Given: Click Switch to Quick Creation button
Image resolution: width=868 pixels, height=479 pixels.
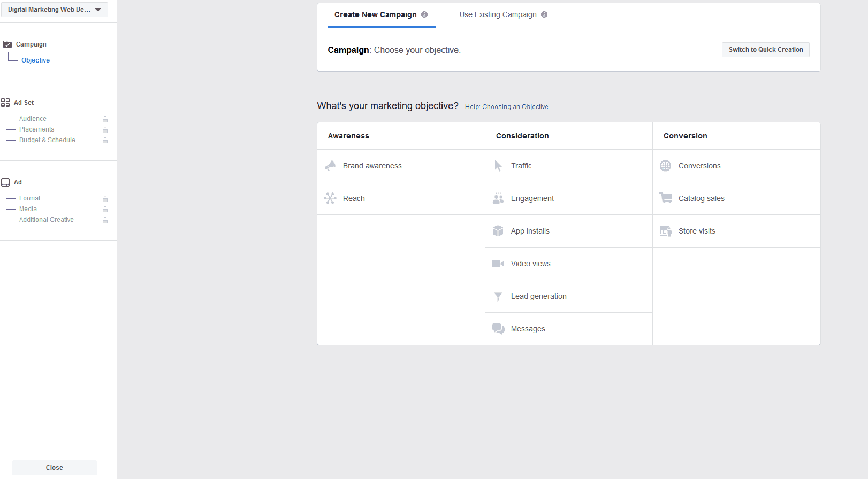Looking at the screenshot, I should (x=766, y=50).
